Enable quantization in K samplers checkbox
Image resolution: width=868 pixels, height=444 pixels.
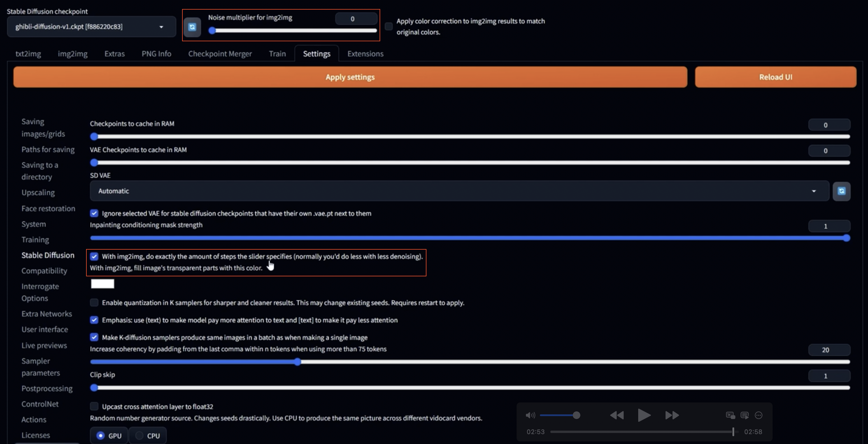click(x=94, y=302)
